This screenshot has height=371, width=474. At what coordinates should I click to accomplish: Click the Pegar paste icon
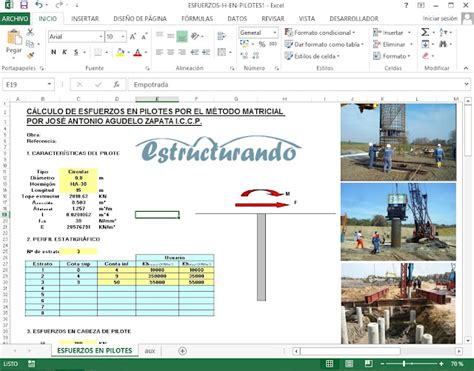(14, 42)
